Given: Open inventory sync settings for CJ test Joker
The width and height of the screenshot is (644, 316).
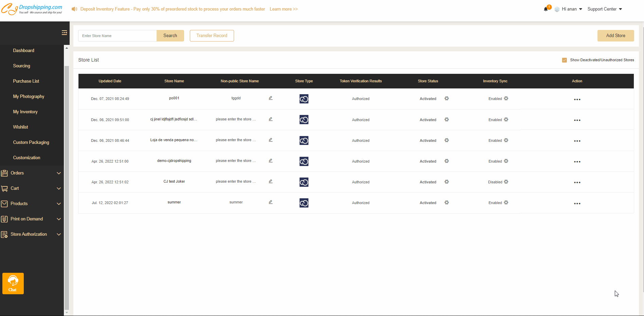Looking at the screenshot, I should [506, 182].
